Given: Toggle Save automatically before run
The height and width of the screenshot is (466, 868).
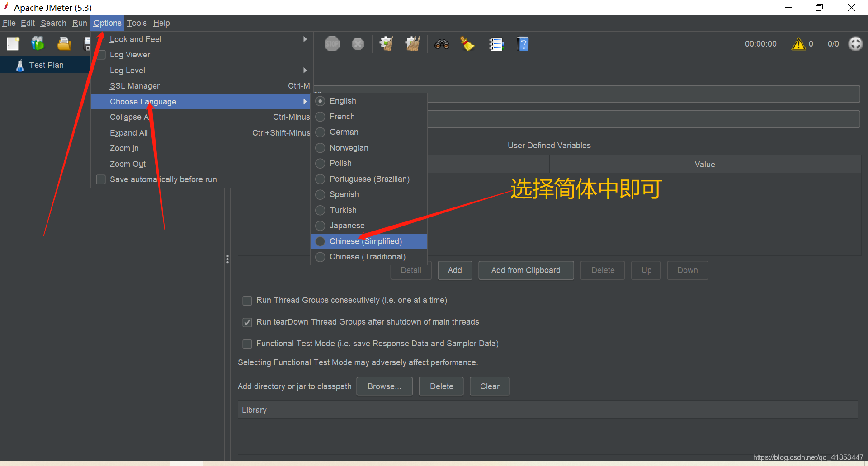Looking at the screenshot, I should point(101,179).
